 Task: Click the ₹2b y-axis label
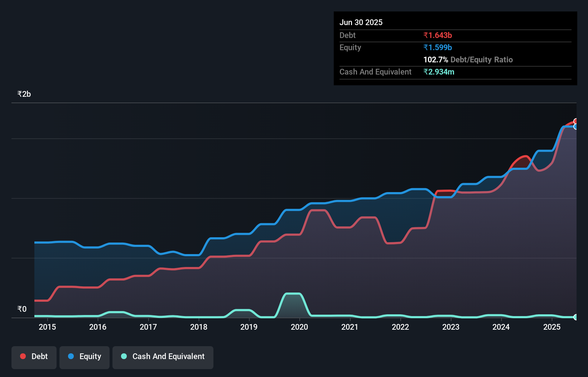tap(24, 94)
